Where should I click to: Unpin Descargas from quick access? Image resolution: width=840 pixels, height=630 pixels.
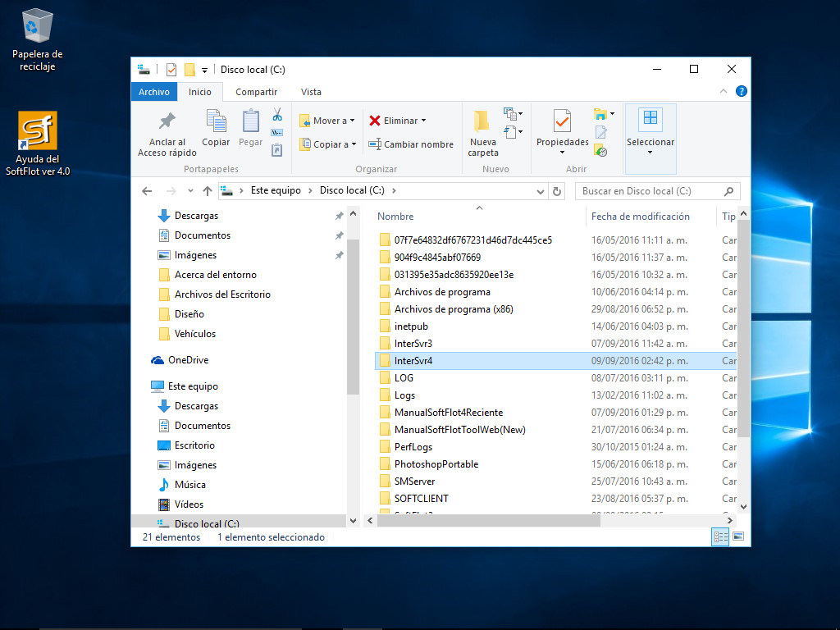[339, 216]
